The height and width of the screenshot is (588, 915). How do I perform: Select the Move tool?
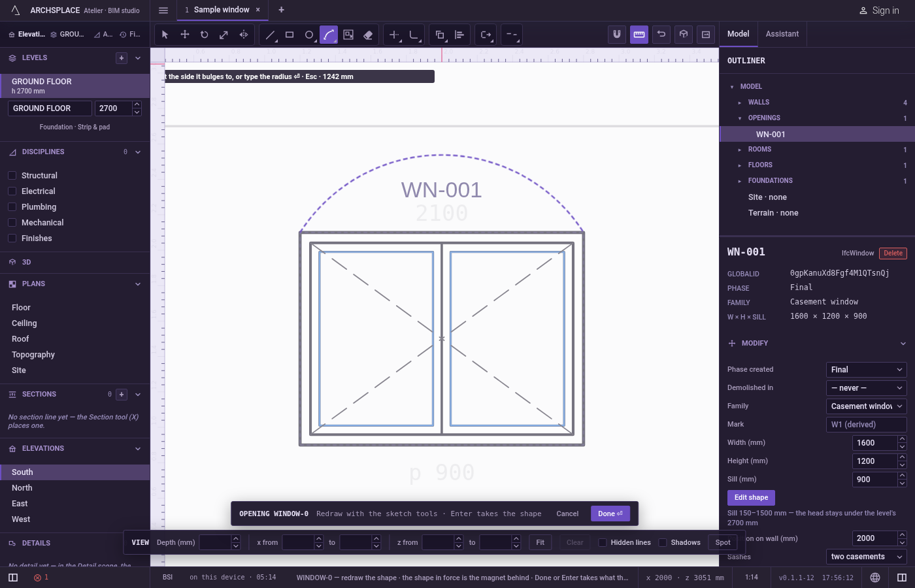pos(185,35)
